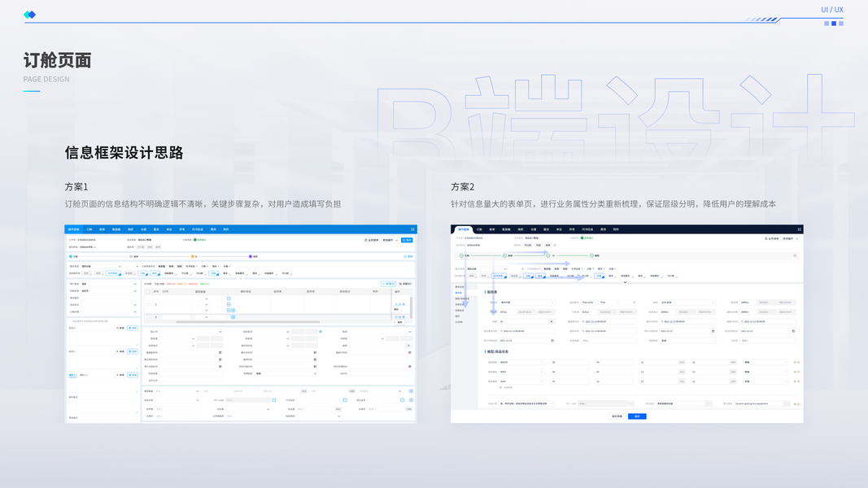
Task: Click the collapse icon in 方案2 dark navigation bar
Action: (x=800, y=229)
